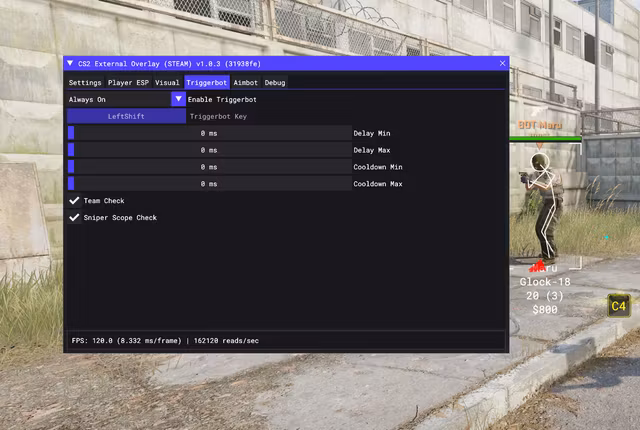The image size is (640, 430).
Task: Go to the Aimbot tab
Action: [x=245, y=82]
